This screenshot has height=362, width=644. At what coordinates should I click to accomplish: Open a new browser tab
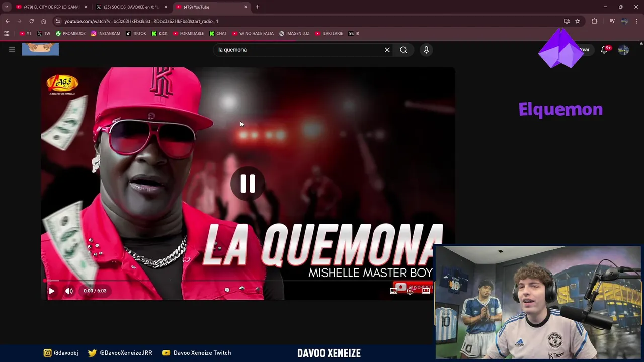click(258, 7)
